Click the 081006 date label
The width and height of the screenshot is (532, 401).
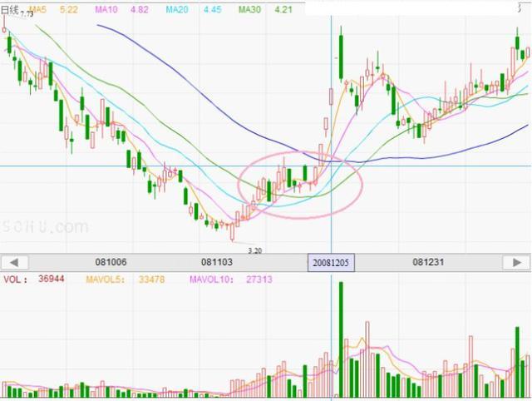click(x=111, y=262)
